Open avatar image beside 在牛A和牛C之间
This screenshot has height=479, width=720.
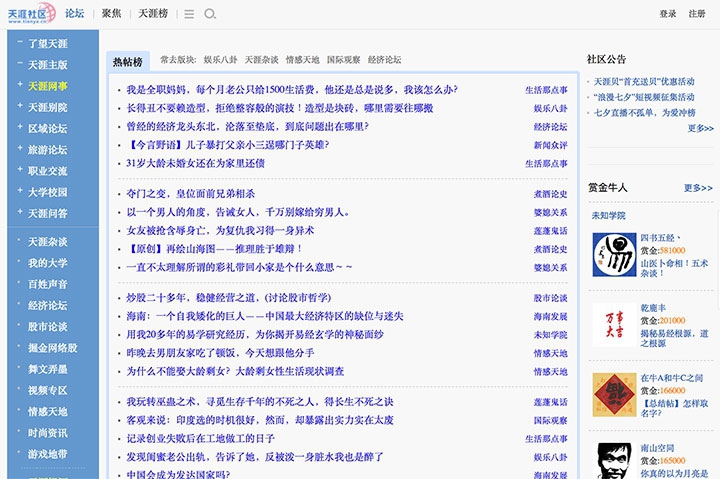612,395
